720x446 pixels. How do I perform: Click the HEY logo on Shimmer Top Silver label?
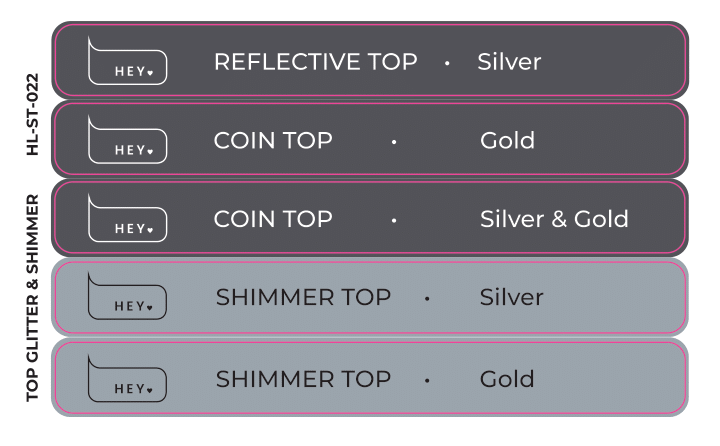point(127,296)
